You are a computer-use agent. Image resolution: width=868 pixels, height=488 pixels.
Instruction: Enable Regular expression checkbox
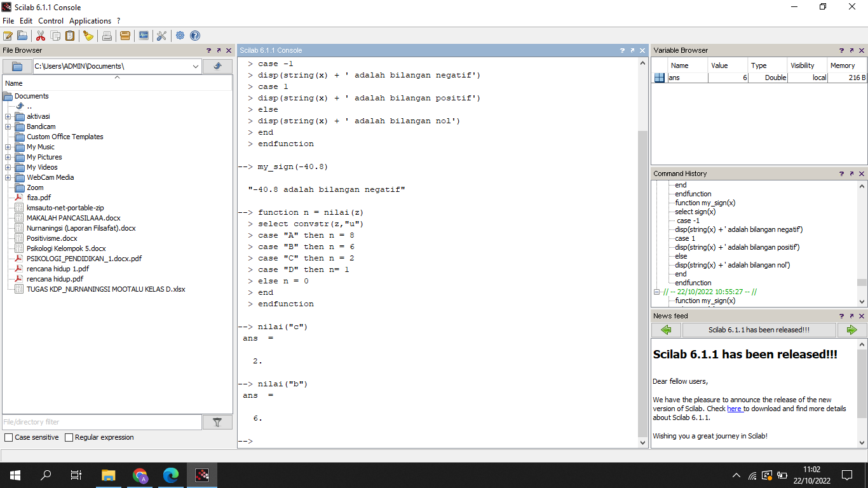click(69, 437)
